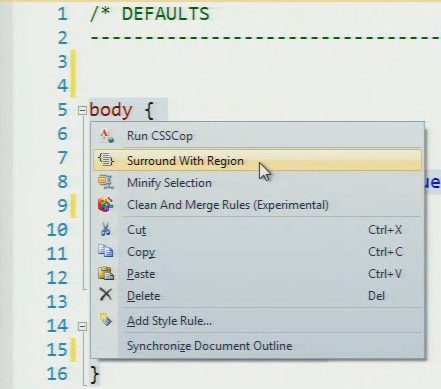Select Surround With Region menu entry
This screenshot has width=441, height=389.
point(257,161)
